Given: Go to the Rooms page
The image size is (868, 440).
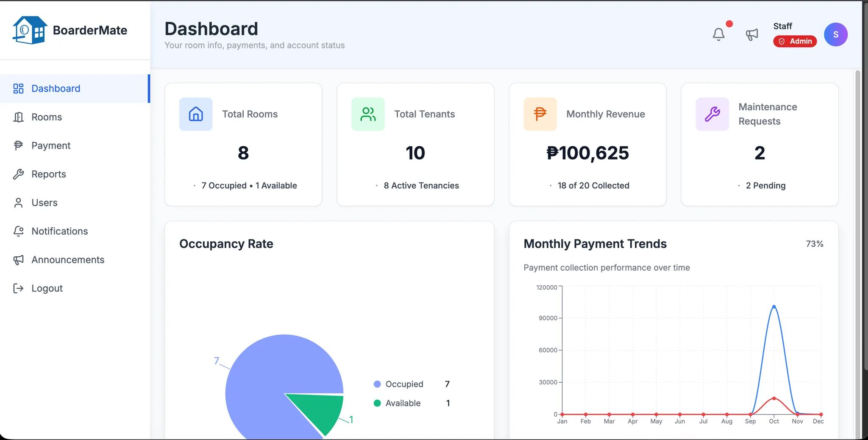Looking at the screenshot, I should (75, 117).
